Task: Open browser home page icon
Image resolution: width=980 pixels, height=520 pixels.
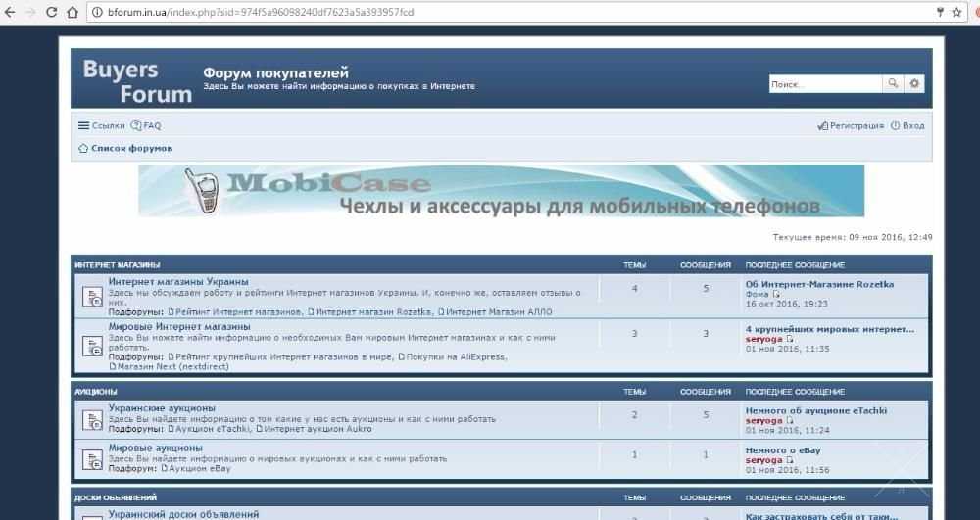Action: tap(73, 12)
